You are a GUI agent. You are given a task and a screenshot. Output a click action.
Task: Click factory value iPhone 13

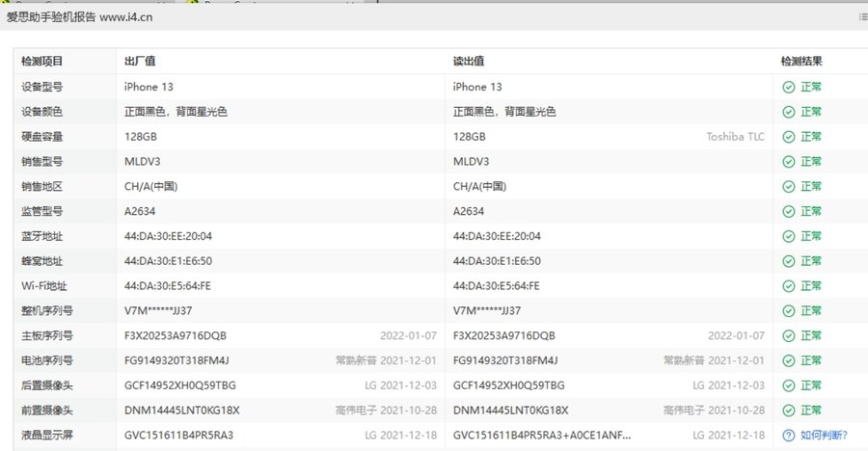tap(149, 87)
